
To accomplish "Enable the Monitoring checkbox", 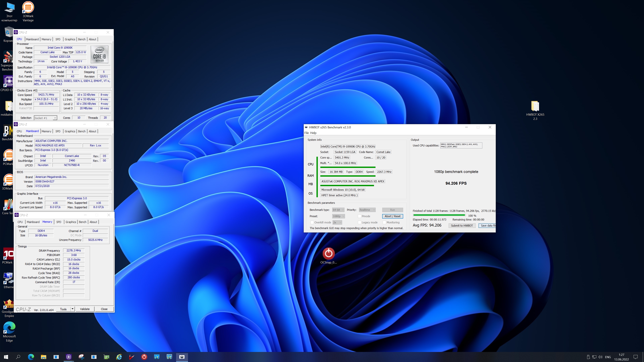I will click(385, 222).
